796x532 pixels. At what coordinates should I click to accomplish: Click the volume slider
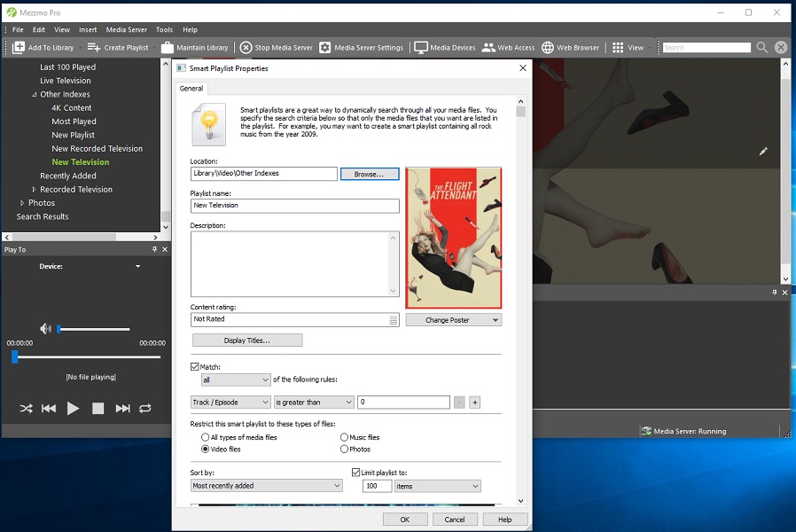[93, 329]
